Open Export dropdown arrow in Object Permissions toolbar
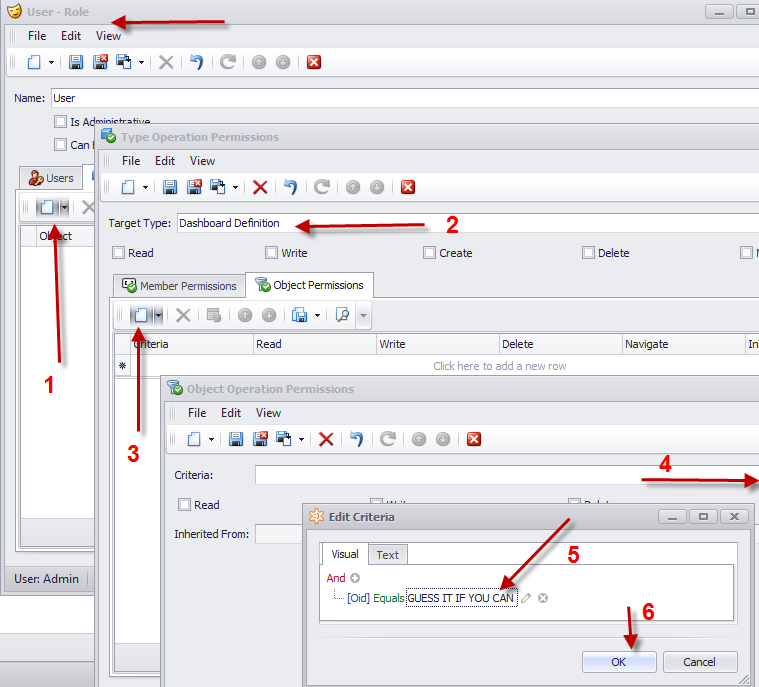The height and width of the screenshot is (687, 759). point(318,316)
